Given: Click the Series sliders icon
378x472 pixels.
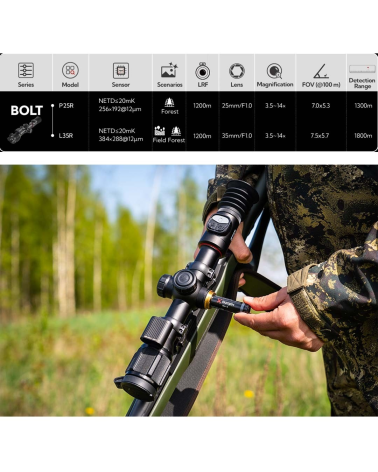Looking at the screenshot, I should click(x=26, y=70).
